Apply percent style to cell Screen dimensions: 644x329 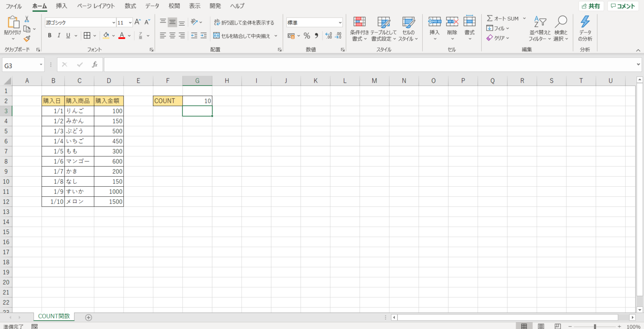coord(306,36)
